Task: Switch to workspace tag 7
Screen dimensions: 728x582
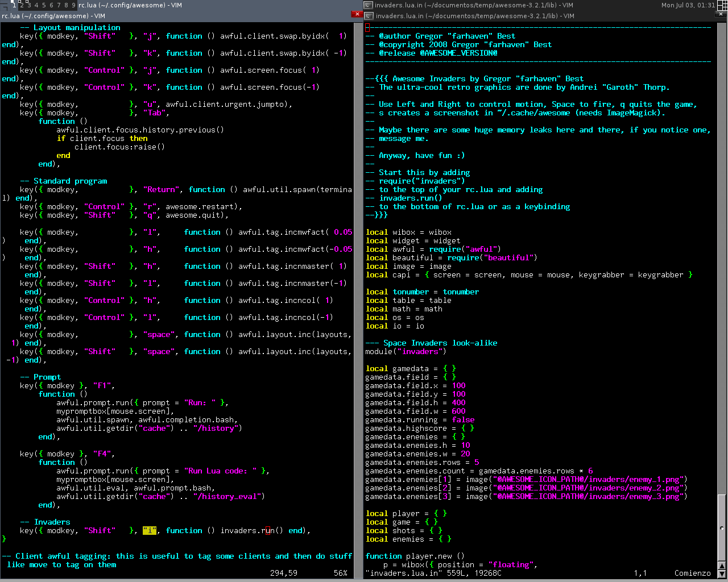Action: [x=59, y=5]
